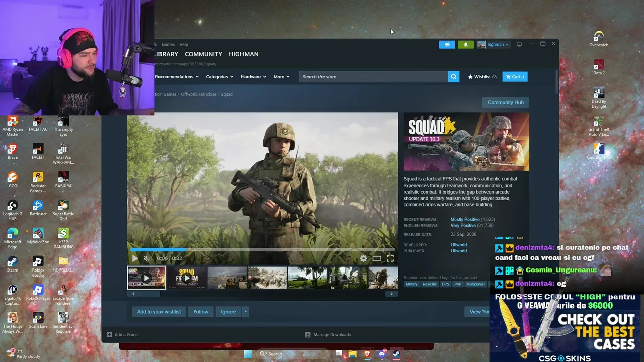644x362 pixels.
Task: Move thumbnail strip left with arrow
Action: (x=133, y=294)
